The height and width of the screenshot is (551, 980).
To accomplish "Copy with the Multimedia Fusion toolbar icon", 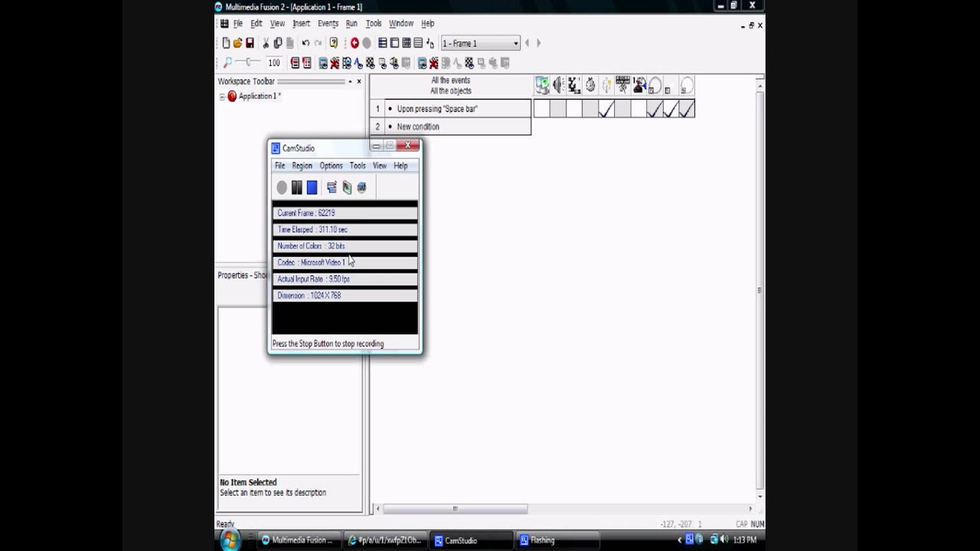I will (278, 44).
